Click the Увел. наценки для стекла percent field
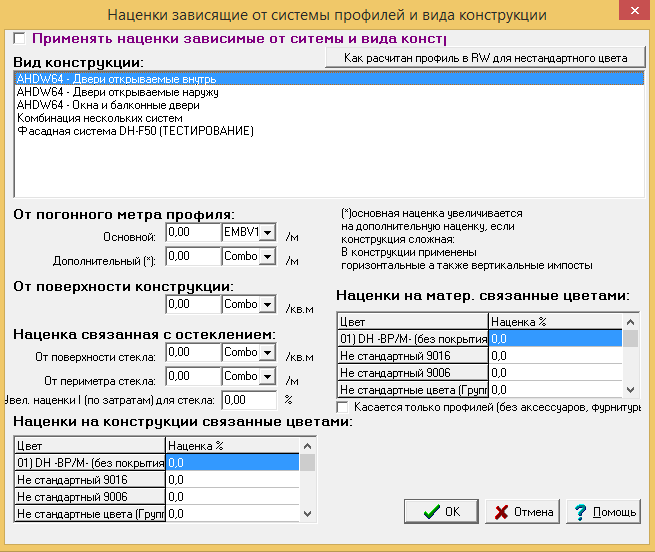Image resolution: width=655 pixels, height=552 pixels. point(249,400)
